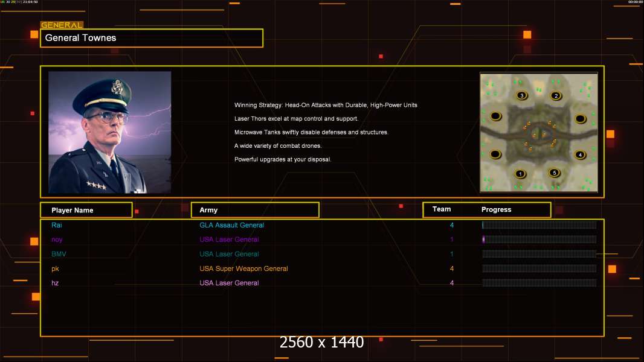This screenshot has width=644, height=362.
Task: Click hz's team number 4
Action: [452, 283]
